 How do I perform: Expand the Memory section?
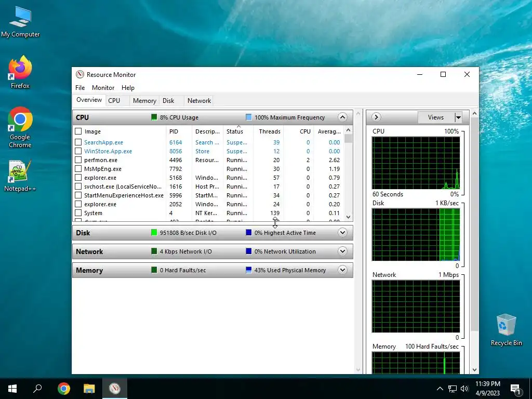coord(342,270)
